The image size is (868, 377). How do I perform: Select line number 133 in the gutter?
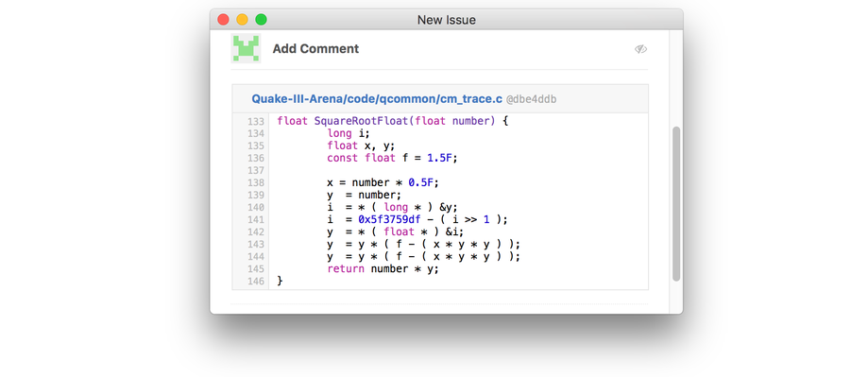pos(256,121)
